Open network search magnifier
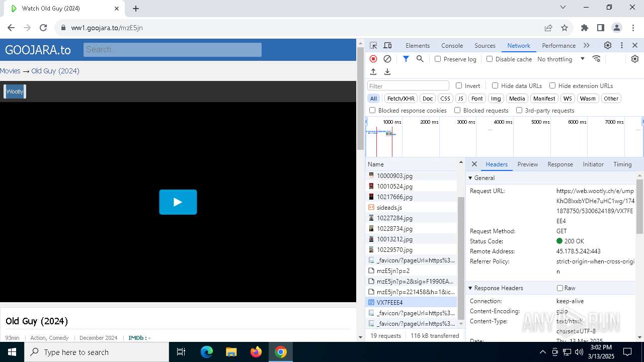 (x=420, y=59)
